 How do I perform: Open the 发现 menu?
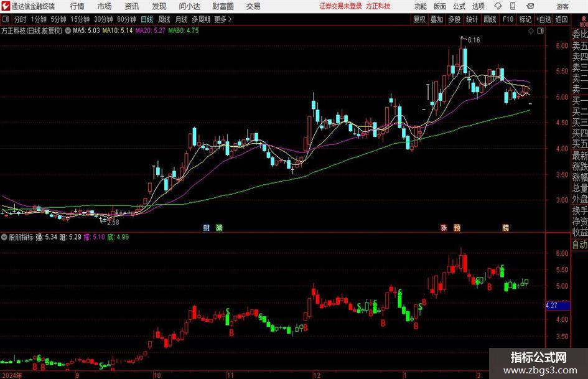point(159,6)
